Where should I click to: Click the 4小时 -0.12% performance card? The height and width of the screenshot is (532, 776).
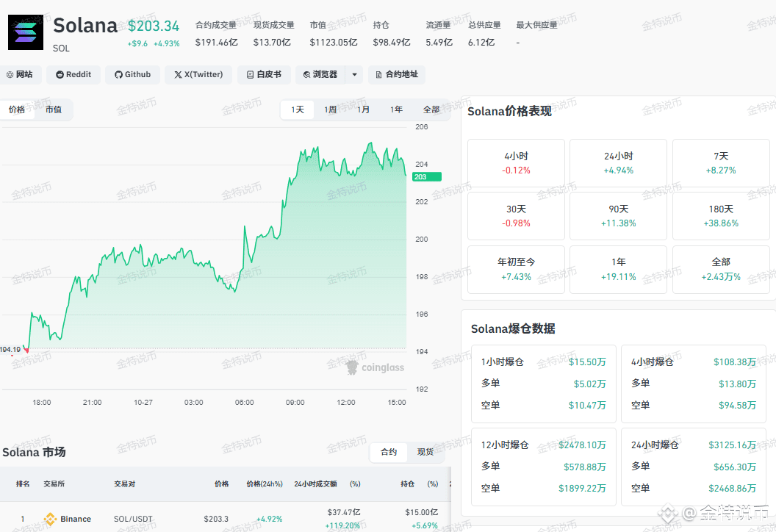coord(516,163)
